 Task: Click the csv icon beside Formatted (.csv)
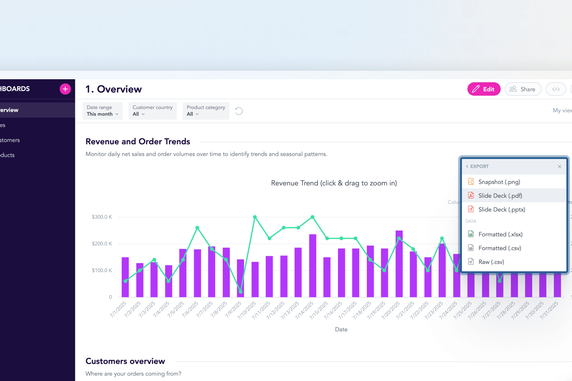(471, 248)
